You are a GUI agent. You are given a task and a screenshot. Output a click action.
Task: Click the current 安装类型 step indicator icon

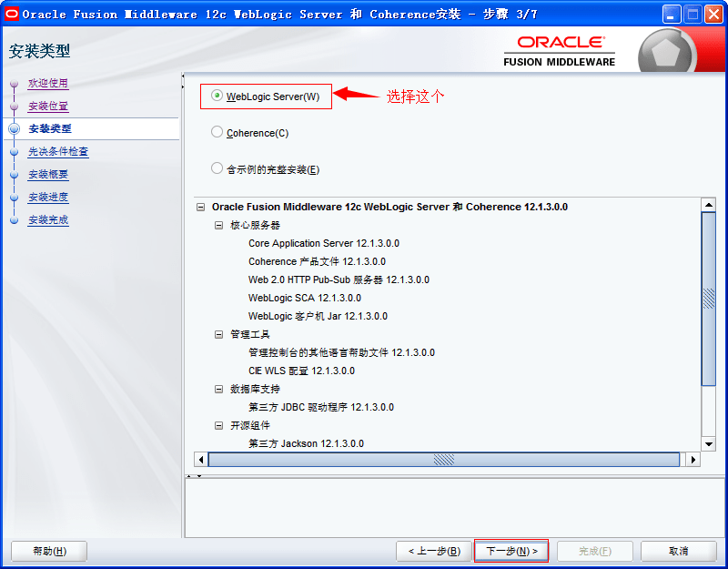tap(15, 128)
